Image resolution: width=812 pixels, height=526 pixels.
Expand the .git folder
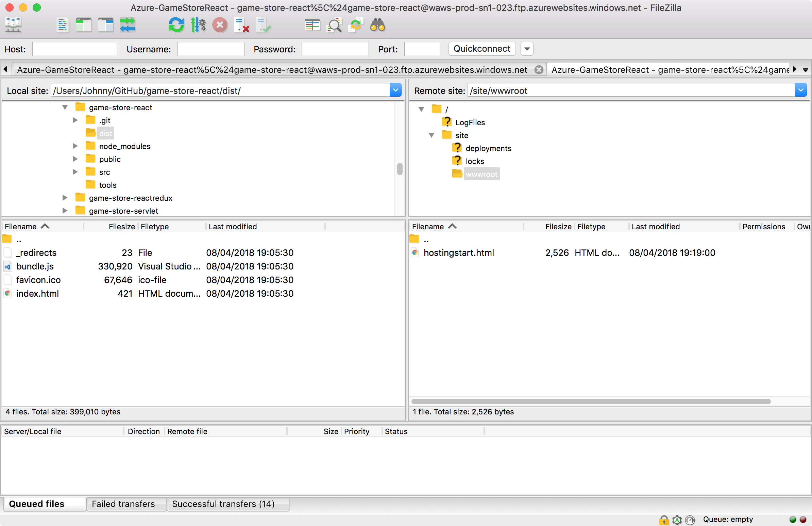click(x=75, y=120)
